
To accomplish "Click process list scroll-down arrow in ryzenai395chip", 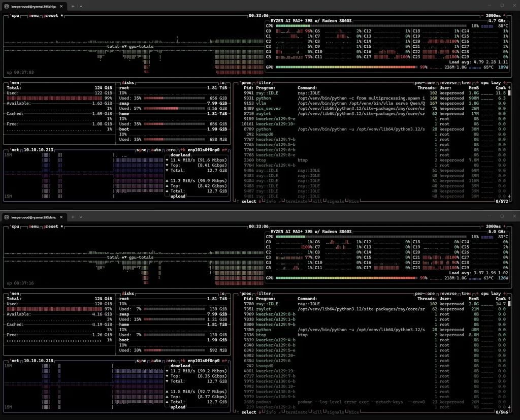I will [x=509, y=196].
